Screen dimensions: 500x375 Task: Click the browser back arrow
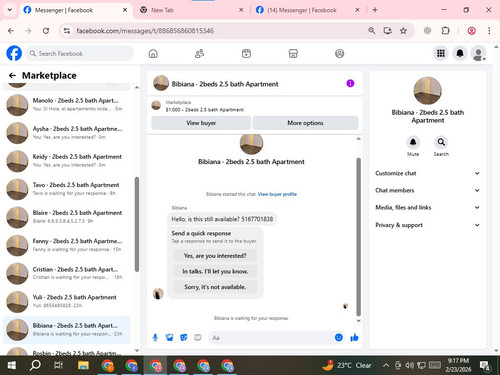[11, 31]
